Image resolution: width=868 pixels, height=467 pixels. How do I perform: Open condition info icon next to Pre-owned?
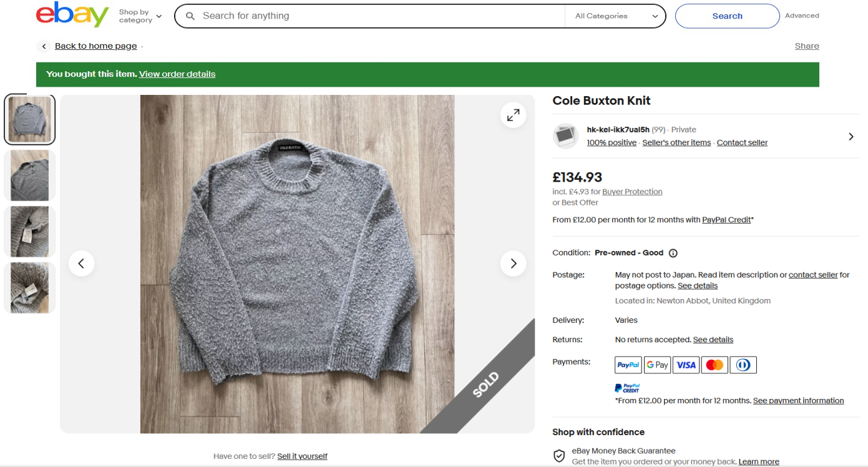tap(673, 253)
